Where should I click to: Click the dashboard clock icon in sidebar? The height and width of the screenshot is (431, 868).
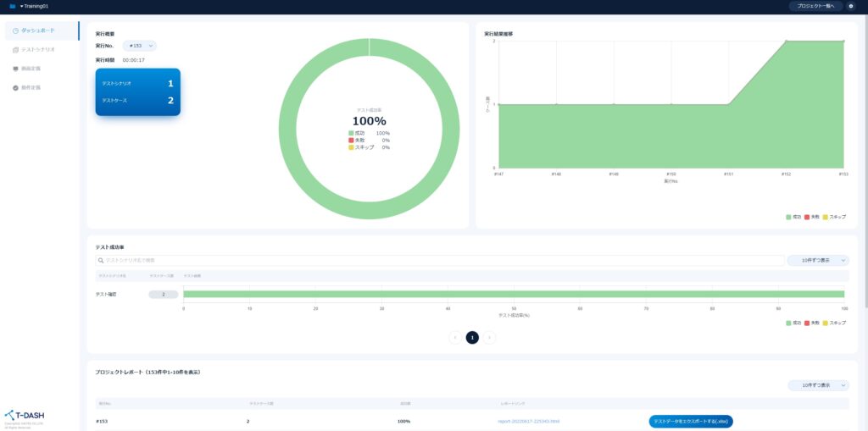click(x=15, y=31)
